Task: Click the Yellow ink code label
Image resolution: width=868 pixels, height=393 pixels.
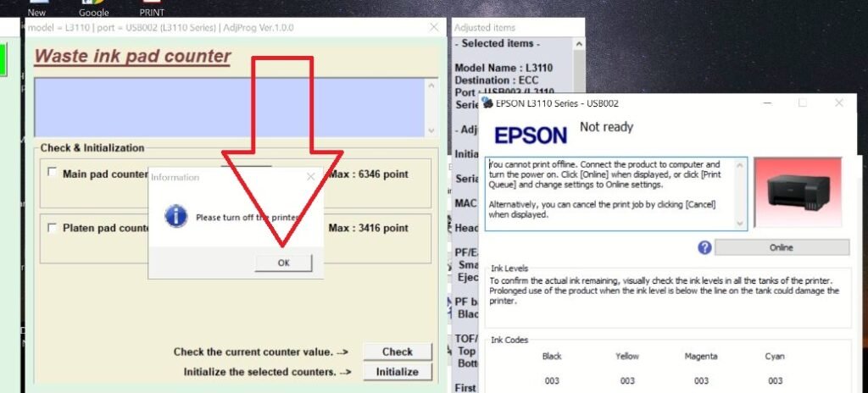Action: pos(627,356)
